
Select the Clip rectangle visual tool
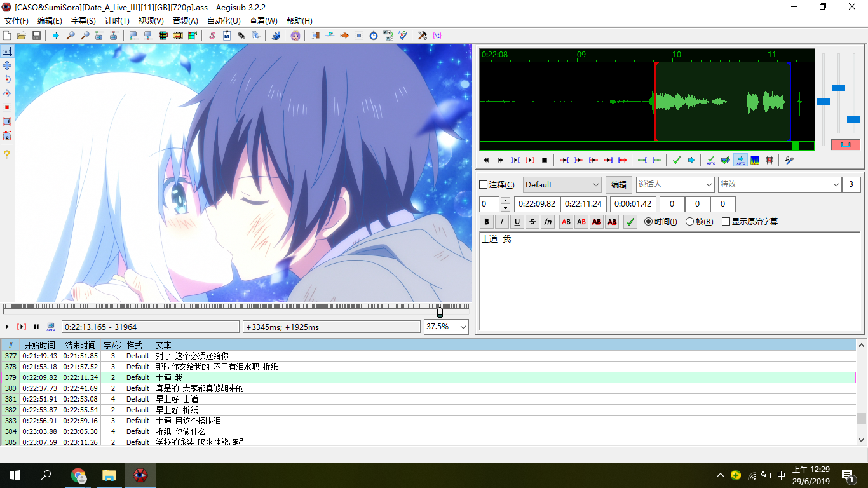(7, 121)
